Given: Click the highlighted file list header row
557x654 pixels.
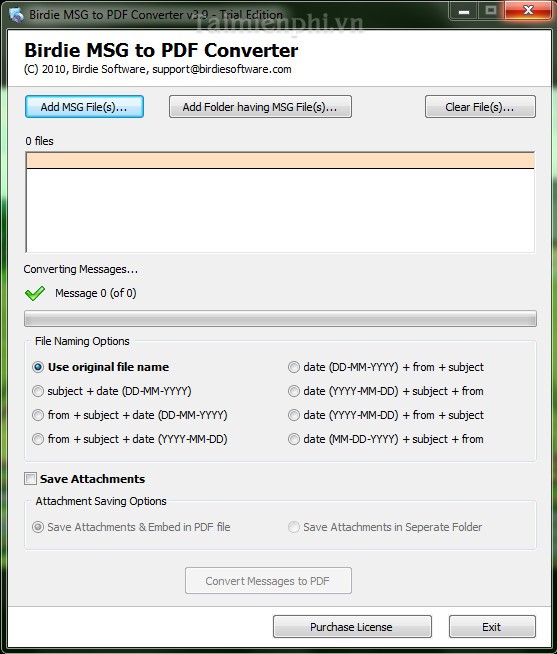Looking at the screenshot, I should pyautogui.click(x=280, y=161).
